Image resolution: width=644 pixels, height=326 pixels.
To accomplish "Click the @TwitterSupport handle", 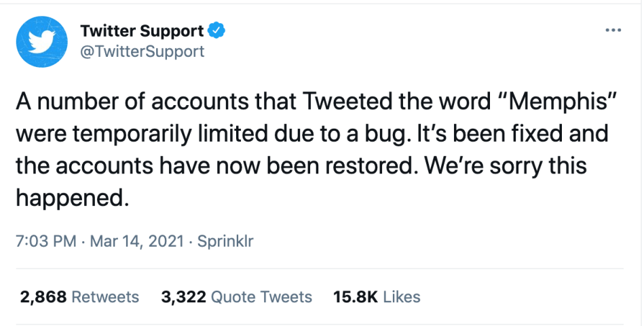I will point(142,52).
